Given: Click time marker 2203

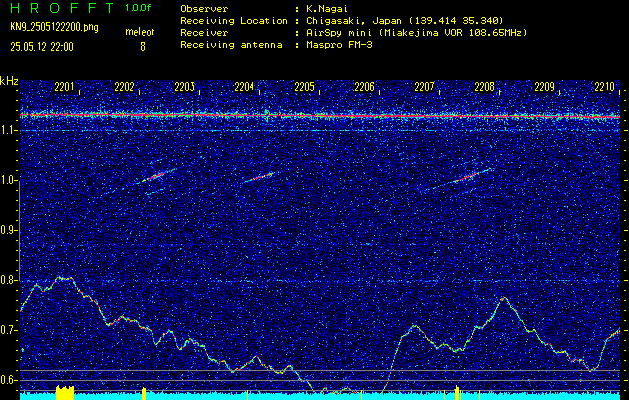Looking at the screenshot, I should click(x=185, y=87).
